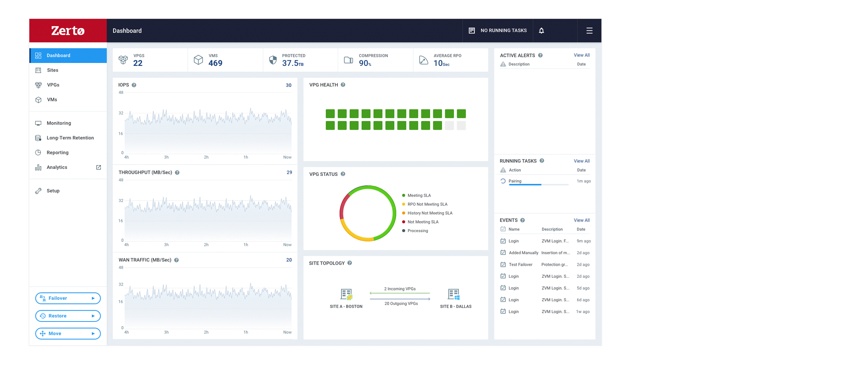The image size is (868, 391).
Task: Click the notifications bell icon
Action: click(x=541, y=31)
